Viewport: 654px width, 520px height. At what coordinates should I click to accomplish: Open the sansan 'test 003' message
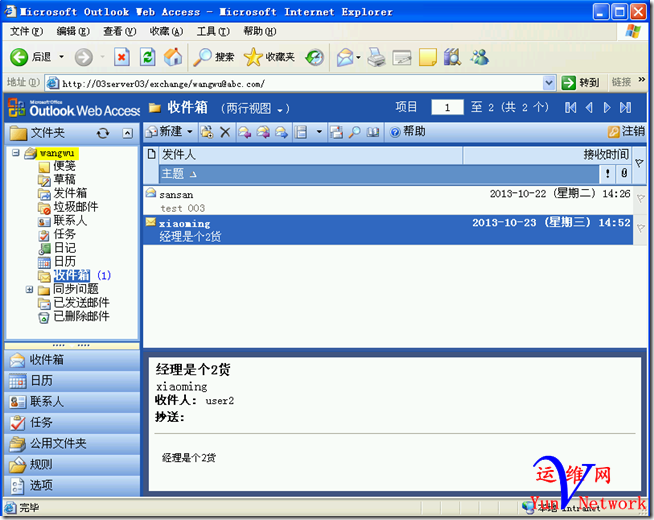click(388, 201)
